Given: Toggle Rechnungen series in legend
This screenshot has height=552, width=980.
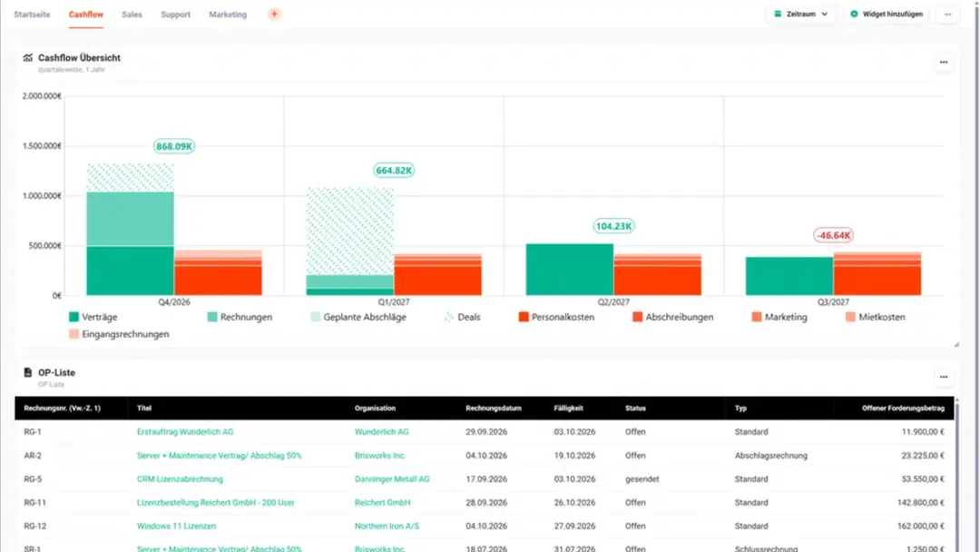Looking at the screenshot, I should (x=240, y=317).
